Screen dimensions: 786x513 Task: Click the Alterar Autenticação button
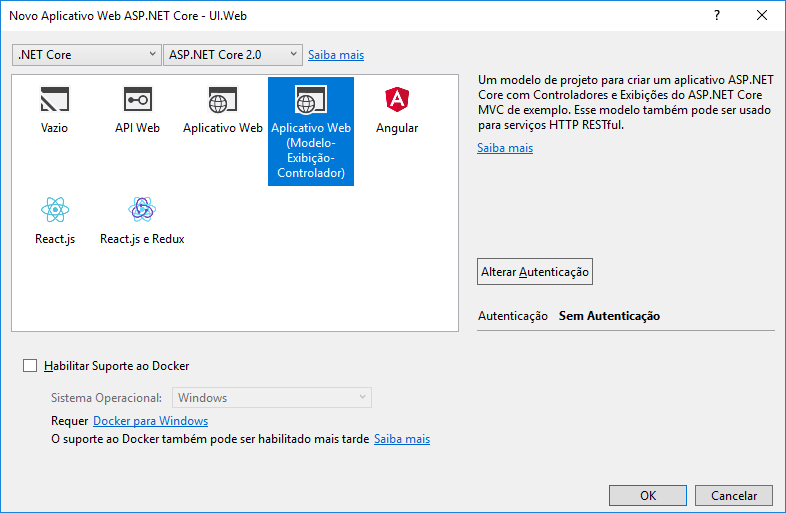[535, 272]
